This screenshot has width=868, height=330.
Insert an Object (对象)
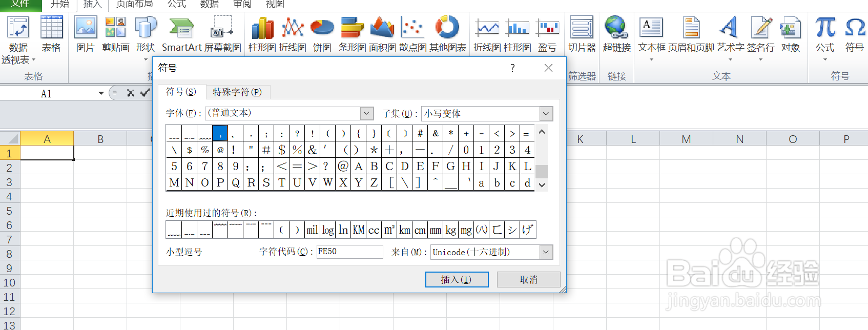[x=791, y=34]
